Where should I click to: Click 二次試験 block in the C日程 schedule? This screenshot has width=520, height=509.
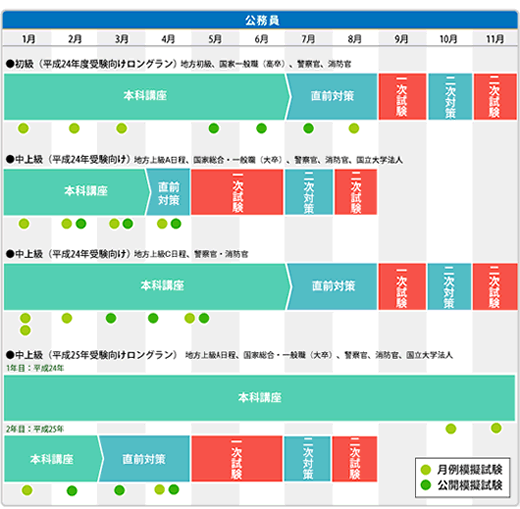pyautogui.click(x=495, y=287)
